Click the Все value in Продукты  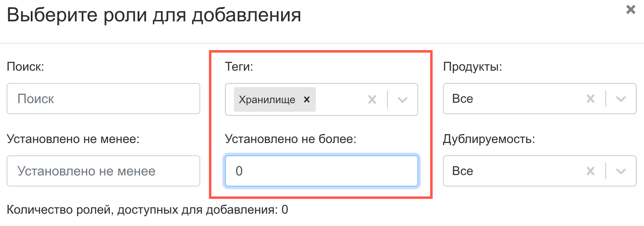pos(463,99)
